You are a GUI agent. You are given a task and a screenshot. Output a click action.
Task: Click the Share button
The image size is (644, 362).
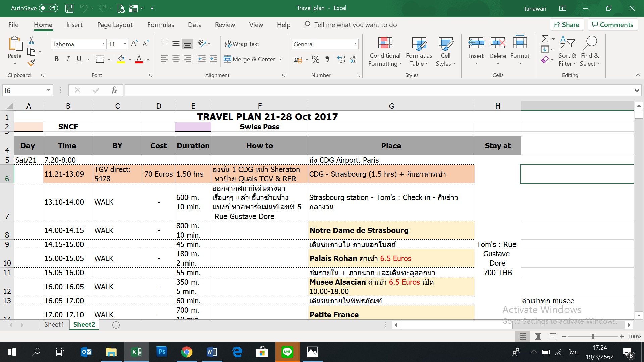tap(567, 25)
